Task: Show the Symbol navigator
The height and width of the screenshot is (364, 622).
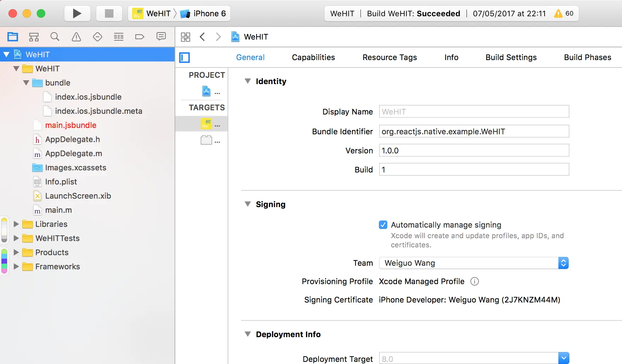Action: (34, 37)
